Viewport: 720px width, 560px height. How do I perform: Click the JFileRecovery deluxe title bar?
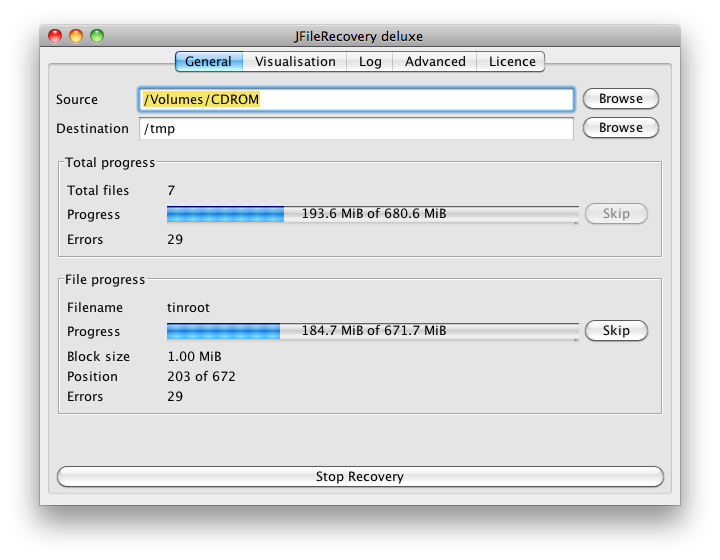click(360, 36)
